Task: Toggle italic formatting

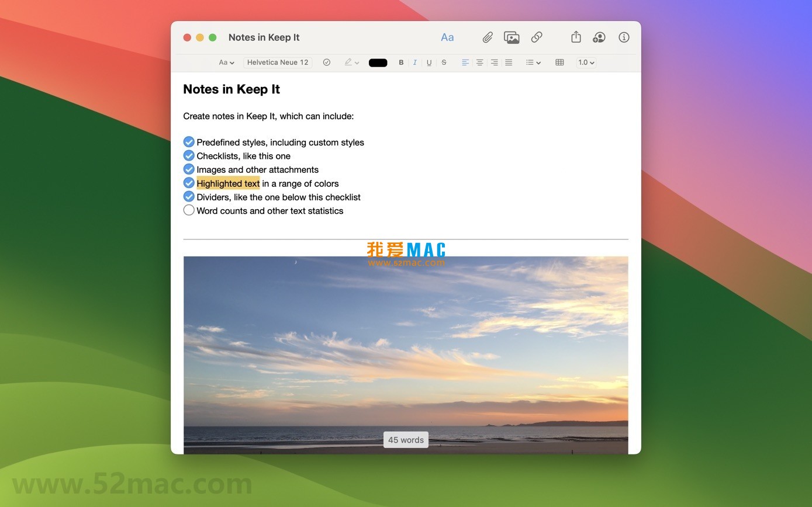Action: [x=414, y=62]
